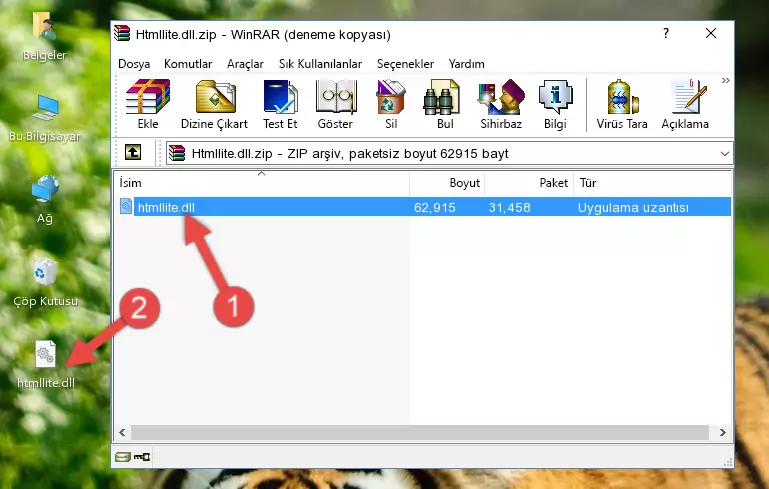Click the key password icon in status bar
The height and width of the screenshot is (489, 769).
142,457
